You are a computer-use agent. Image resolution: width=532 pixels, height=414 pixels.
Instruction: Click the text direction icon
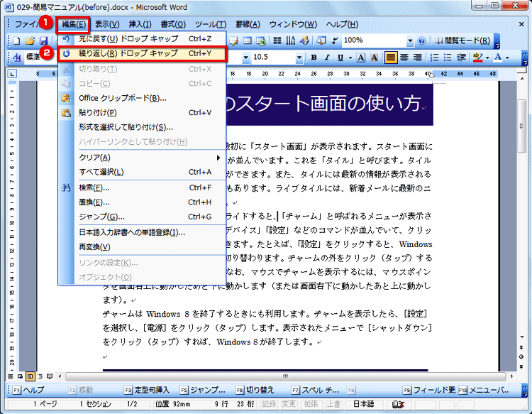click(x=291, y=40)
